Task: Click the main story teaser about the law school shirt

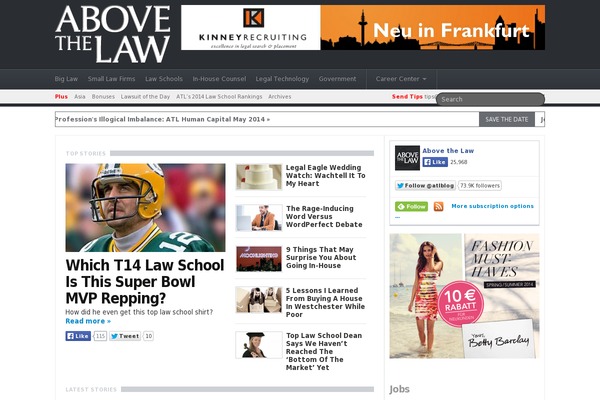Action: [139, 312]
